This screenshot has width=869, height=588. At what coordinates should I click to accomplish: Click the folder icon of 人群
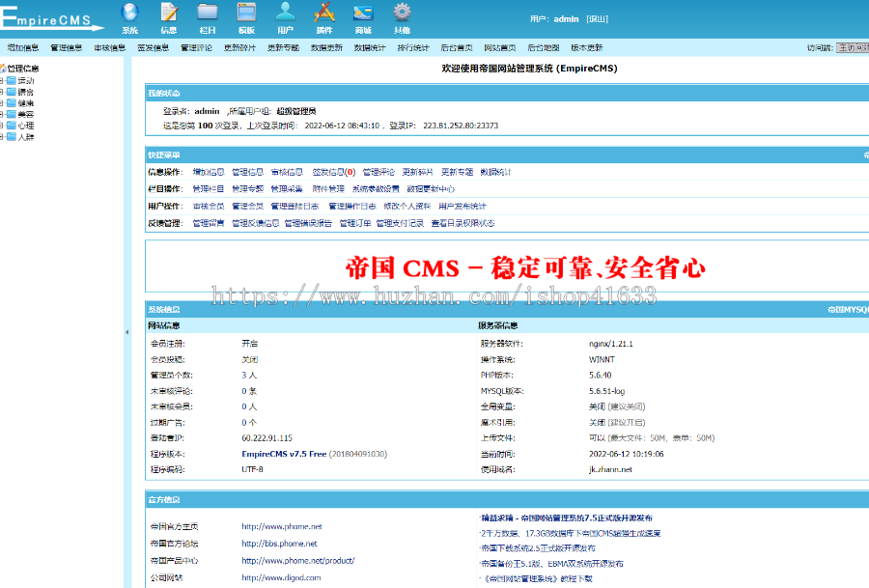point(11,137)
